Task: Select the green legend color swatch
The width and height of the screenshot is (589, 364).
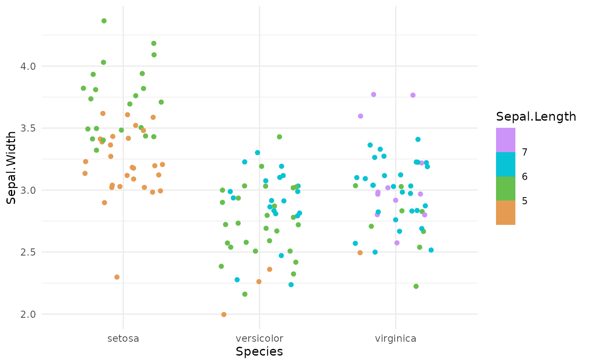Action: pos(505,188)
